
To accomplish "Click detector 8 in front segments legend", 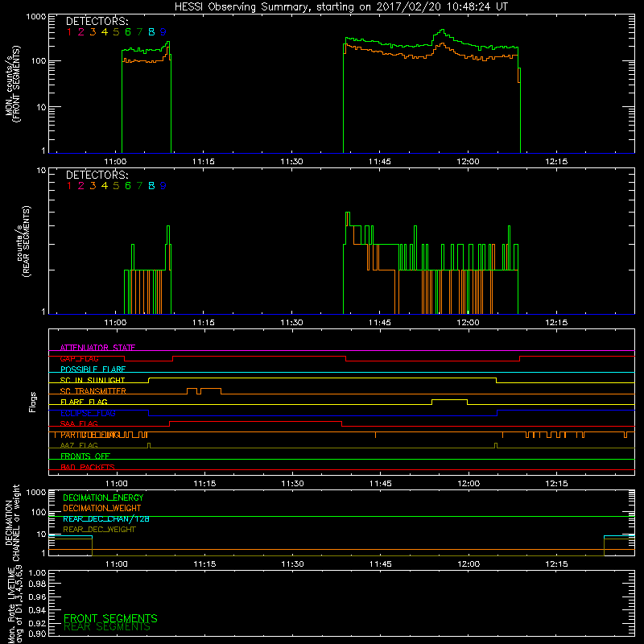I will tap(151, 32).
